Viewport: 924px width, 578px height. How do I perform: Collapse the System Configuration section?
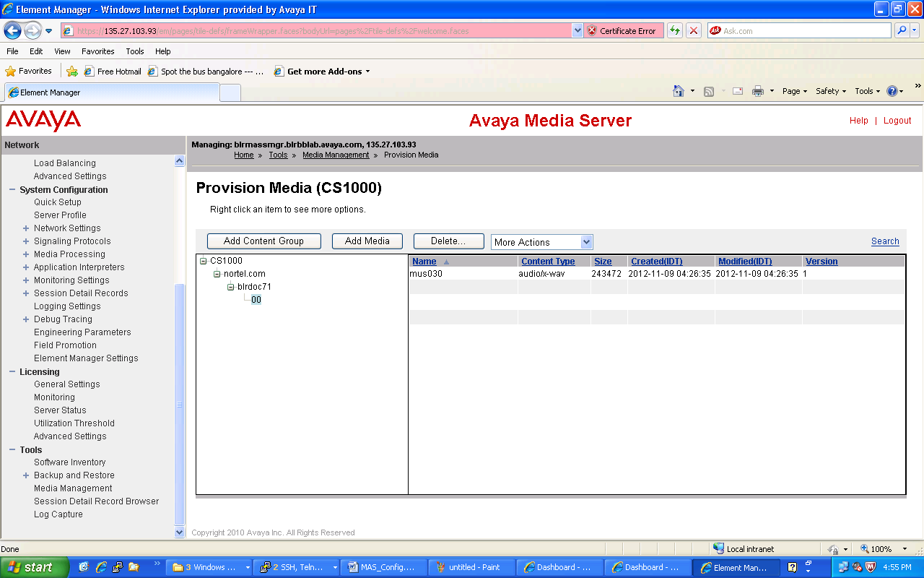point(12,189)
